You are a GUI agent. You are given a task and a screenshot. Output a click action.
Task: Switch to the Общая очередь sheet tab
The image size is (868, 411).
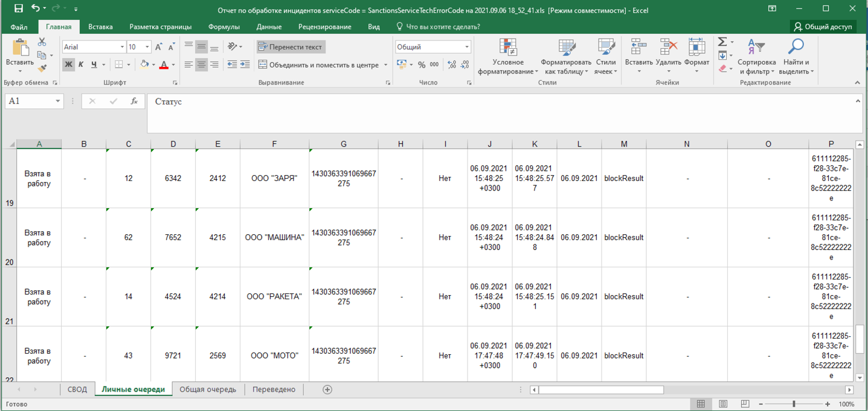tap(208, 389)
